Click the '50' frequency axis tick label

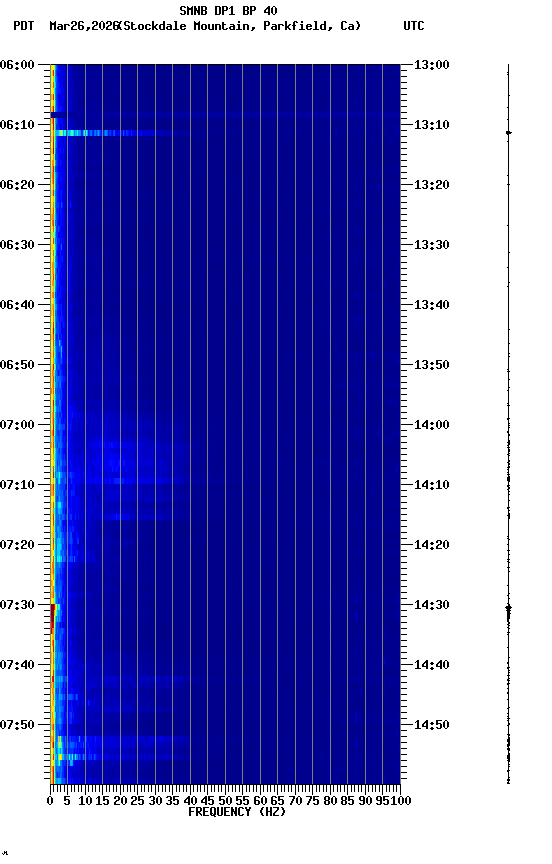pos(225,801)
